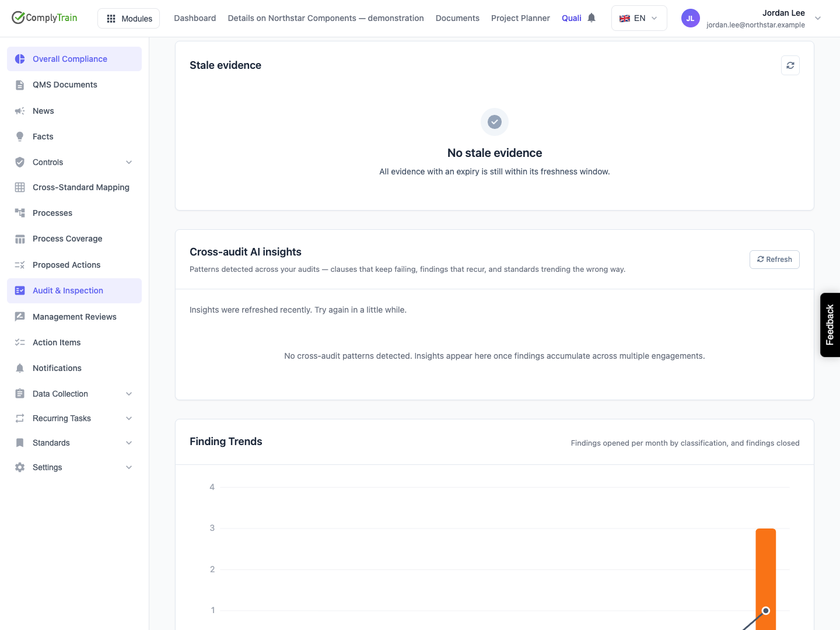
Task: Click the Cross-audit AI insights heading
Action: [x=246, y=252]
